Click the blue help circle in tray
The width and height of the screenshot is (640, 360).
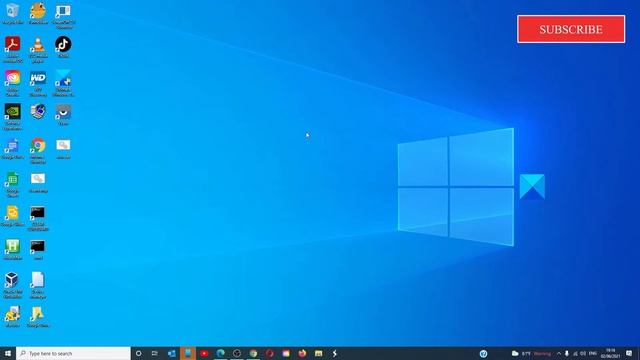[483, 353]
